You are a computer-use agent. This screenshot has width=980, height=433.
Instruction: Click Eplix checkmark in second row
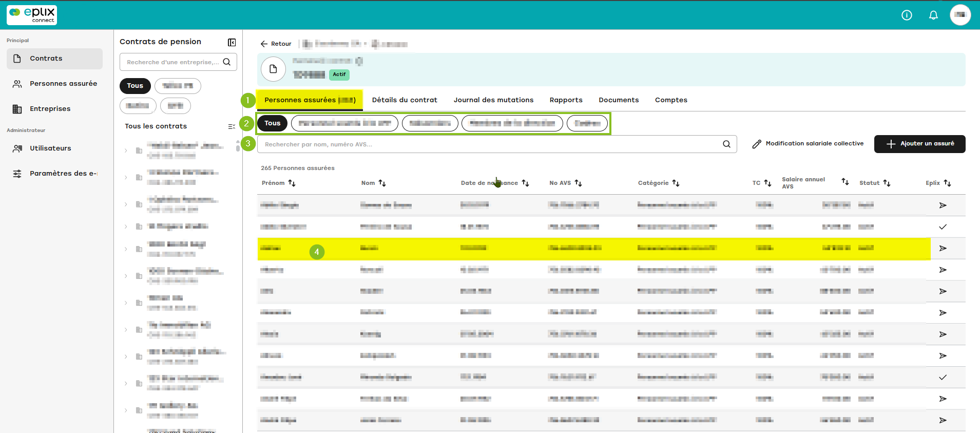tap(943, 227)
